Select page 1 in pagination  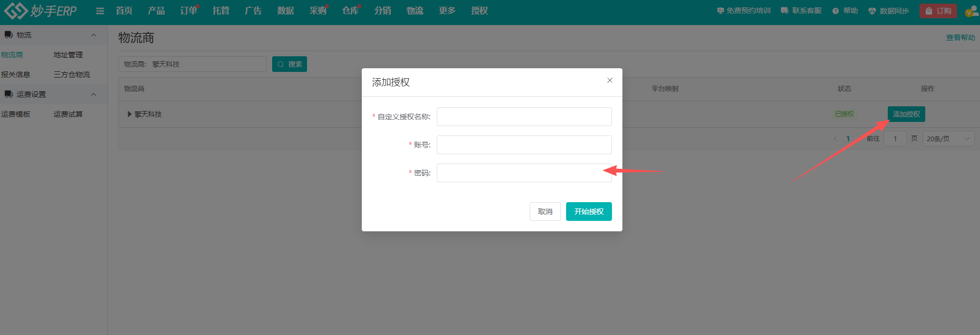click(848, 139)
